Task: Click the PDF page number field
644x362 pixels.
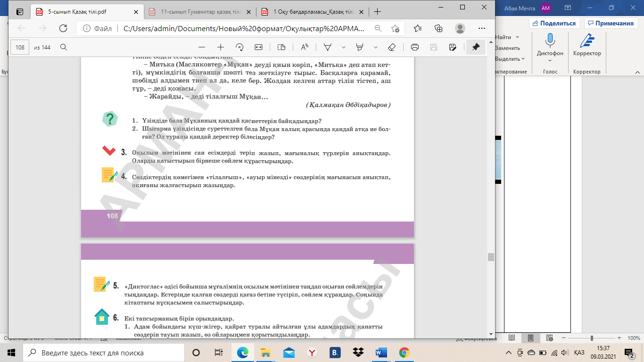Action: pyautogui.click(x=20, y=47)
